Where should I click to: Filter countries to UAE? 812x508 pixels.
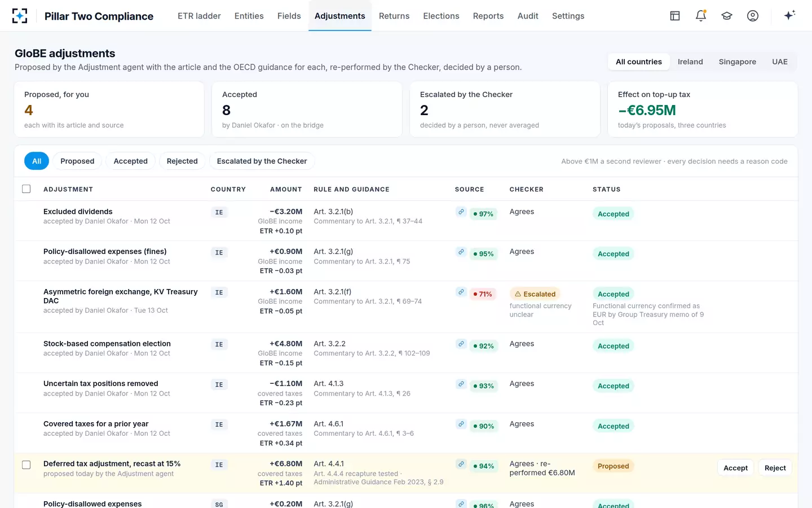780,62
